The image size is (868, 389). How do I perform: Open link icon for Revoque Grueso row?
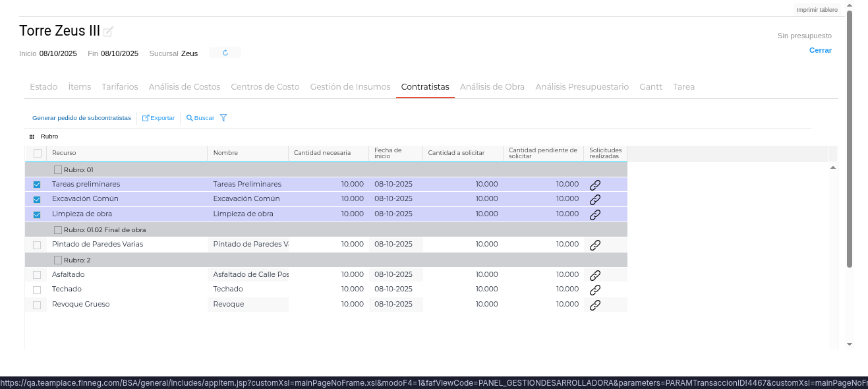[x=594, y=305]
